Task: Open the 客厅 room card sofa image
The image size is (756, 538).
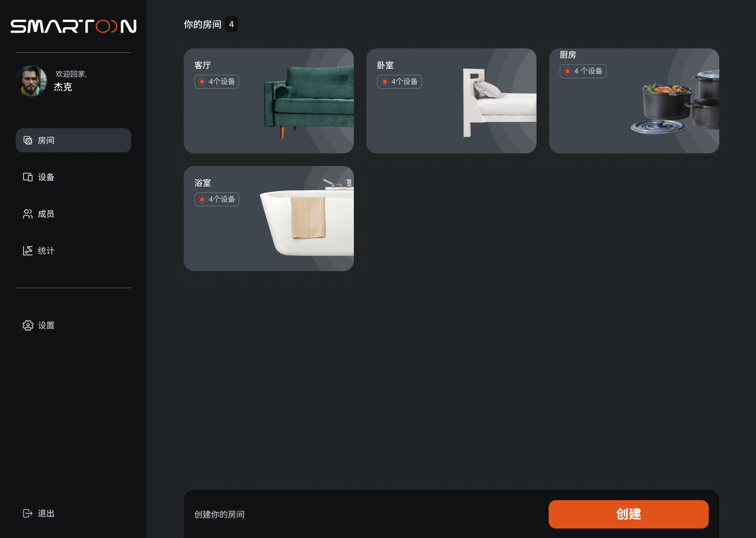Action: pyautogui.click(x=309, y=100)
